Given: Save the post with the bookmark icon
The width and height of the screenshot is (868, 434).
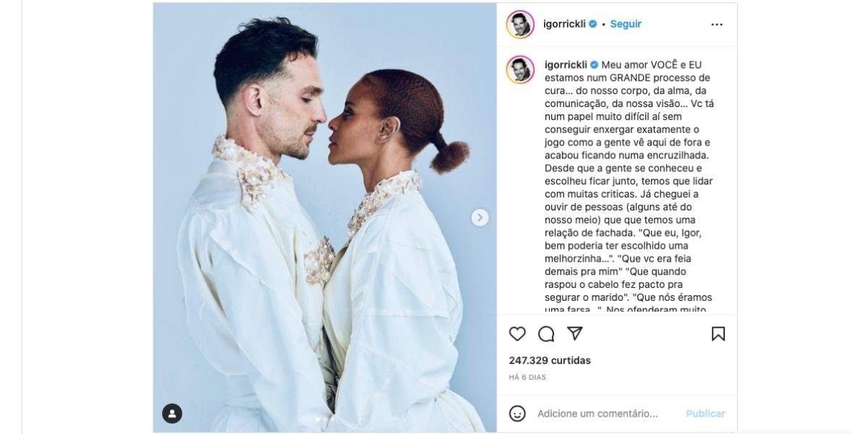Looking at the screenshot, I should (x=718, y=333).
